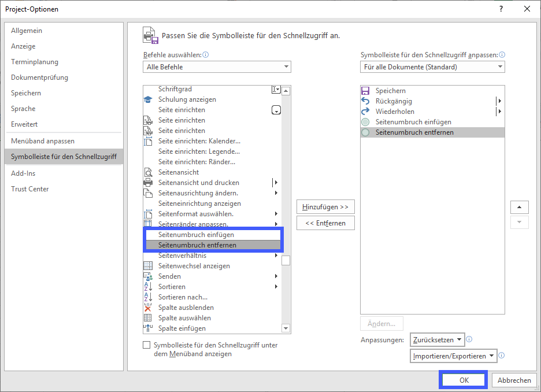This screenshot has height=392, width=541.
Task: Click scroll-down arrow of command list
Action: [x=286, y=328]
